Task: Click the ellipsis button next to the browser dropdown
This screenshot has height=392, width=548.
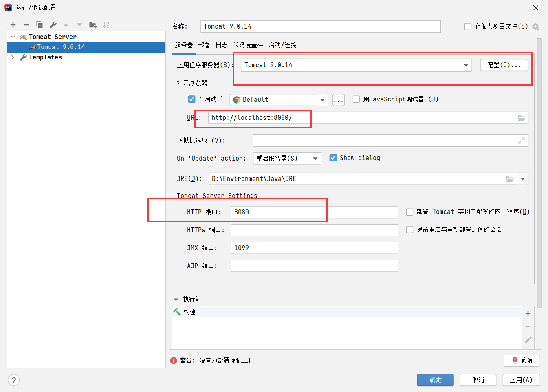Action: click(338, 100)
